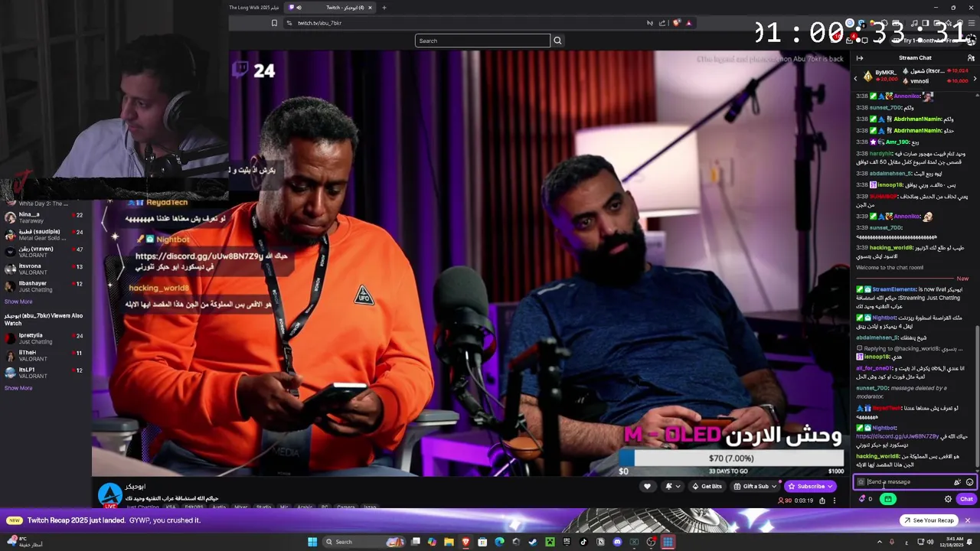This screenshot has height=551, width=980.
Task: Open Brave browser from taskbar
Action: point(465,542)
